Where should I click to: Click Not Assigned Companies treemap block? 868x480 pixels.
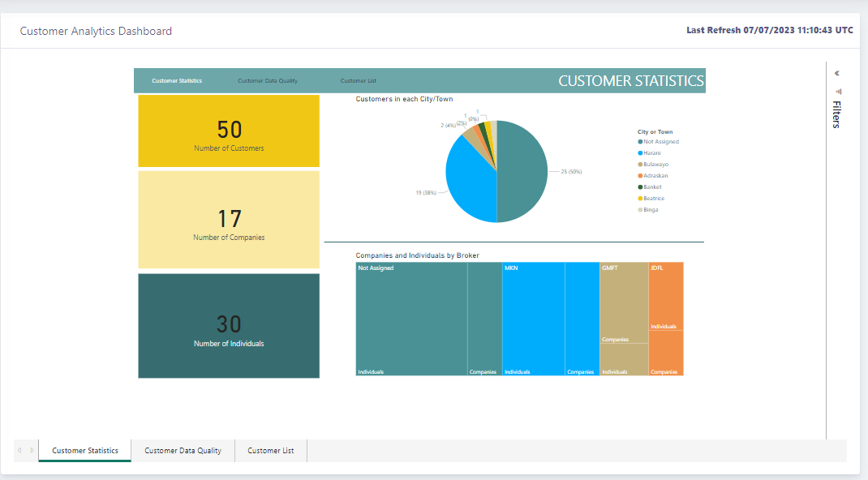(485, 319)
